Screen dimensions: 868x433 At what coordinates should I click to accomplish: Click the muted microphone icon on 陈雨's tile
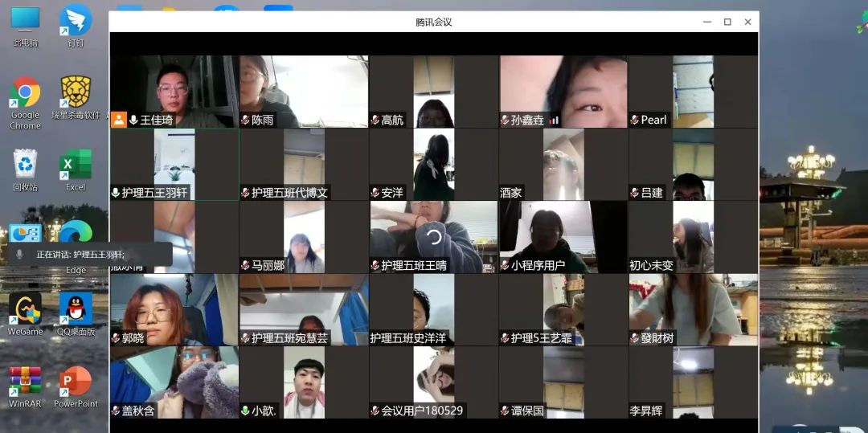point(245,121)
